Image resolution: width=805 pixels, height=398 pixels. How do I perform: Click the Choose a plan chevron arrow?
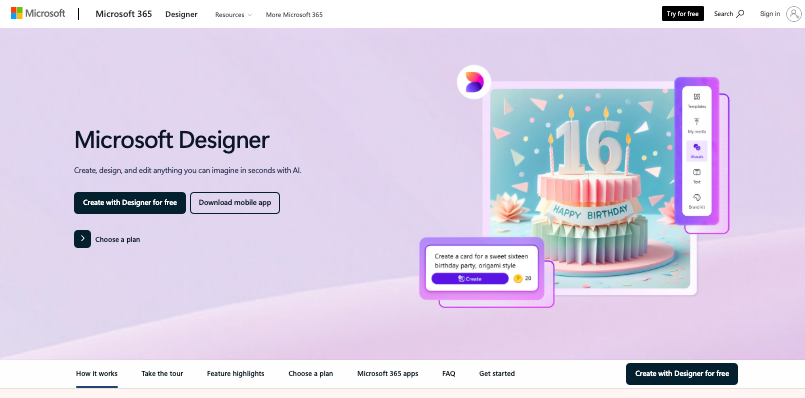pyautogui.click(x=82, y=239)
